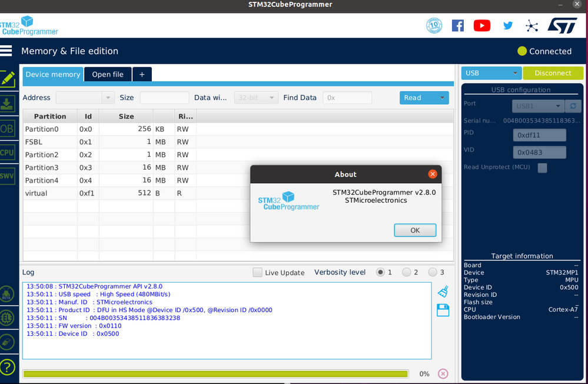Open the ST community network icon
The width and height of the screenshot is (588, 384).
[531, 26]
